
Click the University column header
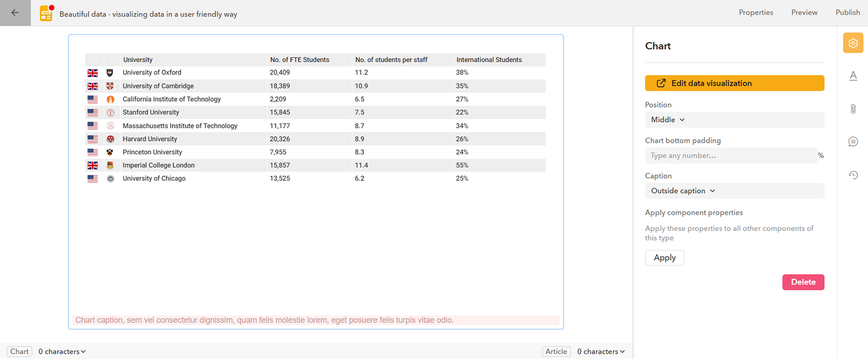tap(138, 60)
